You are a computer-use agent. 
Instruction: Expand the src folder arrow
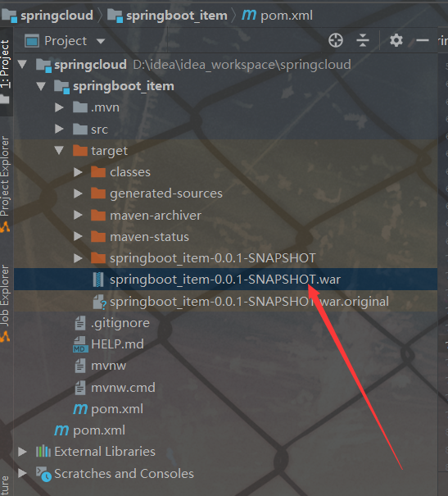point(59,129)
